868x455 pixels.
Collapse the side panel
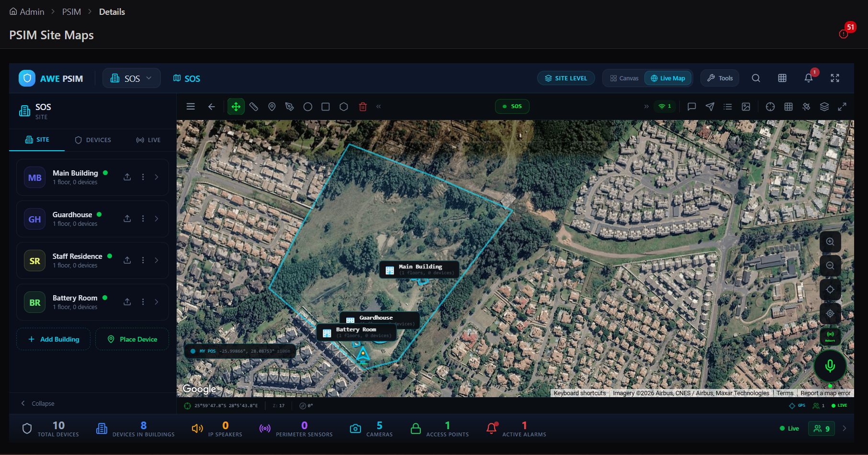pos(37,403)
